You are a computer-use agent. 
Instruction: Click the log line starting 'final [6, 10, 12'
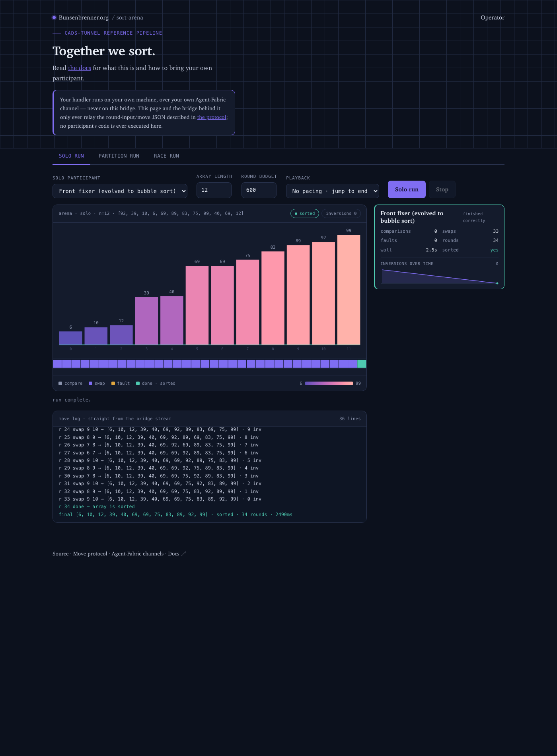click(x=175, y=515)
